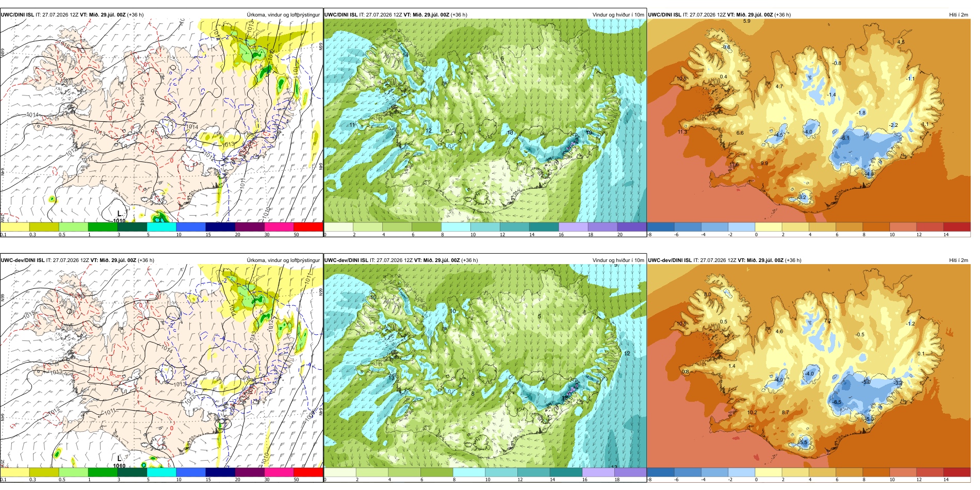Click wind speed value 19 on the UWC wind map
The height and width of the screenshot is (490, 980).
(x=589, y=133)
